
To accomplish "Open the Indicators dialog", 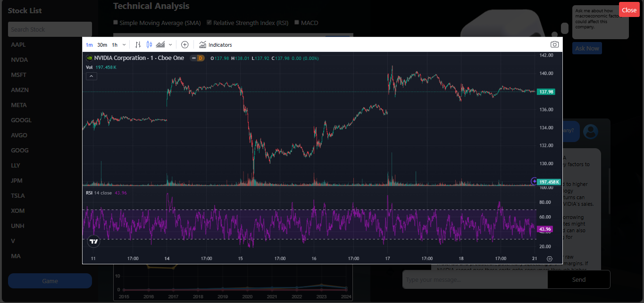I will click(x=216, y=45).
